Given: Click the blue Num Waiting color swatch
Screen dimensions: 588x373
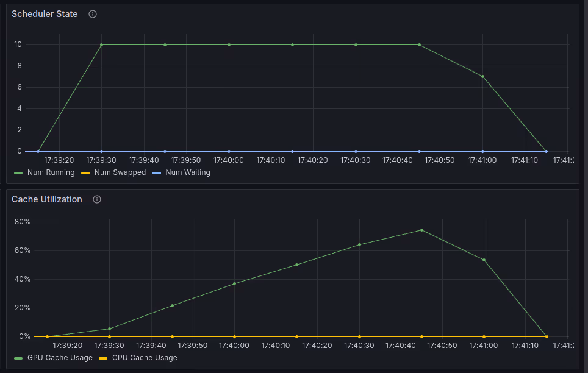Looking at the screenshot, I should click(x=157, y=173).
